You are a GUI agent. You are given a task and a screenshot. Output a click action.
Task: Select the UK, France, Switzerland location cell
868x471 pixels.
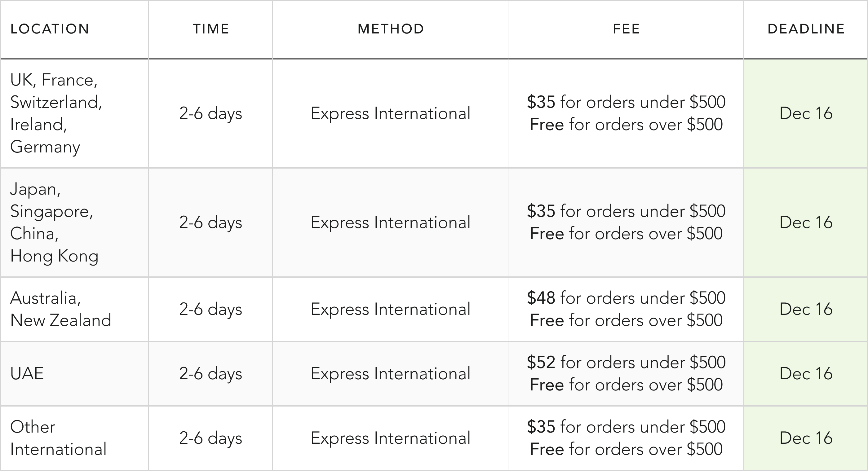[x=56, y=113]
